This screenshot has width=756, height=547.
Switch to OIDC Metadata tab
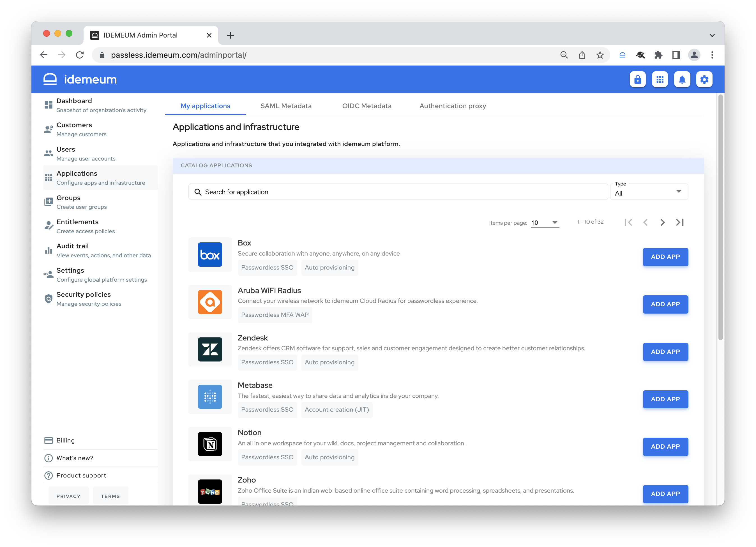[367, 106]
